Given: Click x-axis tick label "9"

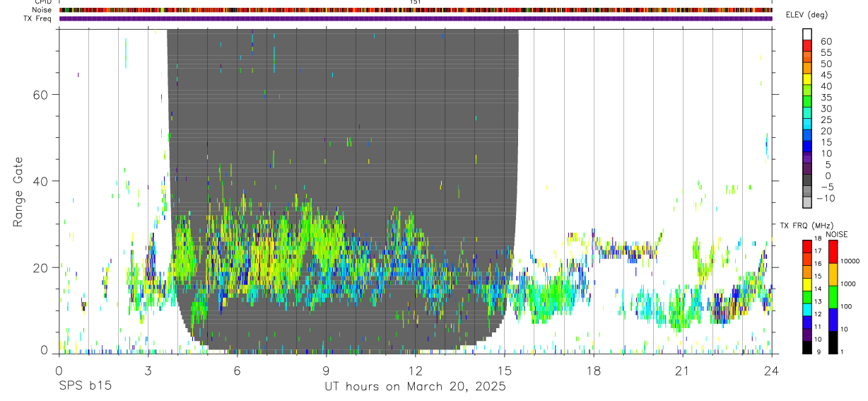Looking at the screenshot, I should pos(326,371).
